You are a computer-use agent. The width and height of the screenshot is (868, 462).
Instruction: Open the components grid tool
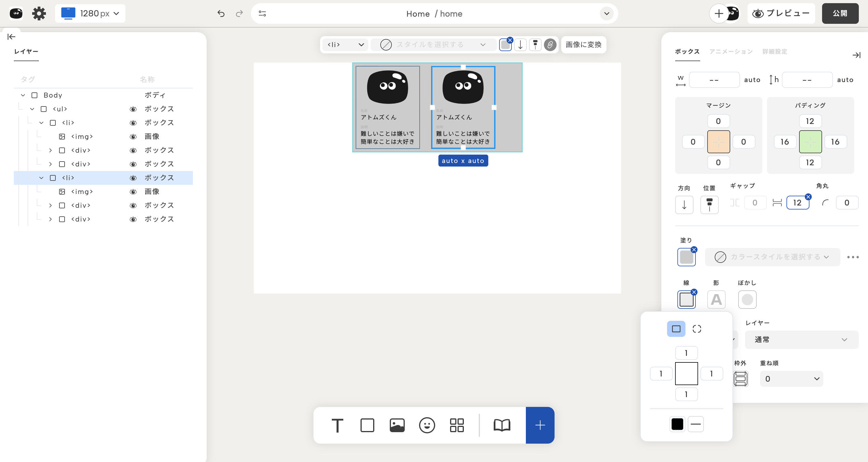point(457,425)
